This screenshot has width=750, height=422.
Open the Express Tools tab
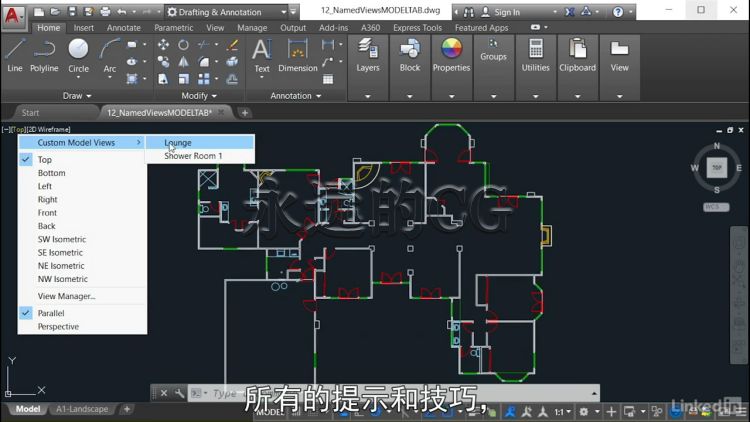pos(417,28)
